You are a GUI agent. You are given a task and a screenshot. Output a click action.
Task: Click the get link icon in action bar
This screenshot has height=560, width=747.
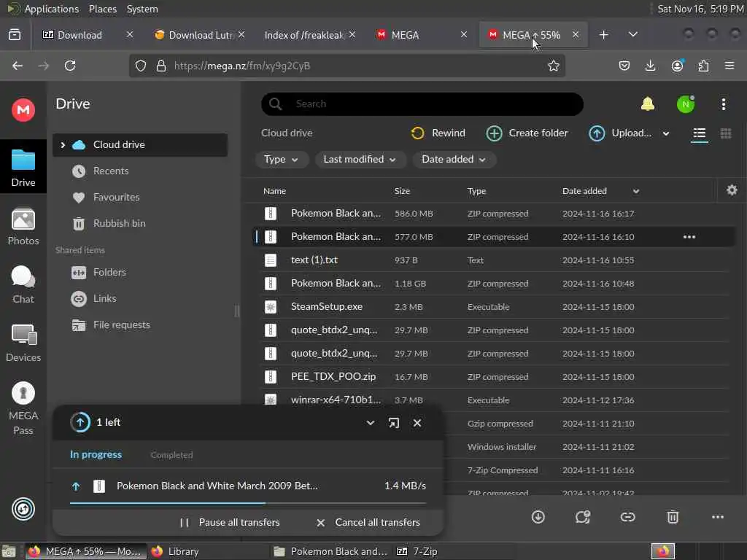pyautogui.click(x=627, y=517)
